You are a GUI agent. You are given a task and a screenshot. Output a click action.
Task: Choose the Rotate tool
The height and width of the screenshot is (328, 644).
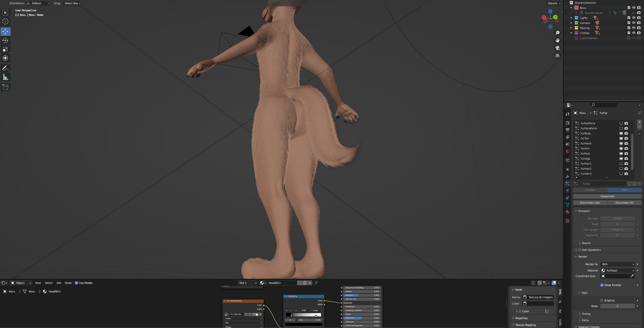(5, 40)
